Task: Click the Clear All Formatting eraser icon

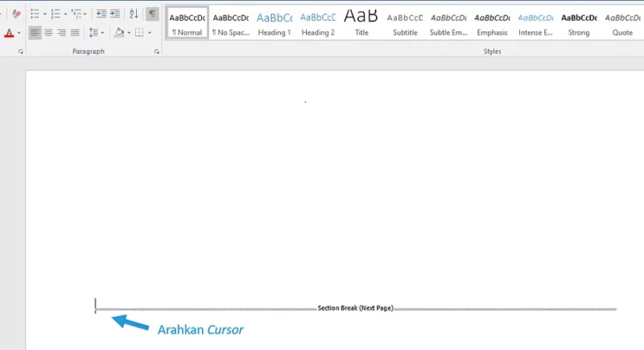Action: (x=16, y=14)
